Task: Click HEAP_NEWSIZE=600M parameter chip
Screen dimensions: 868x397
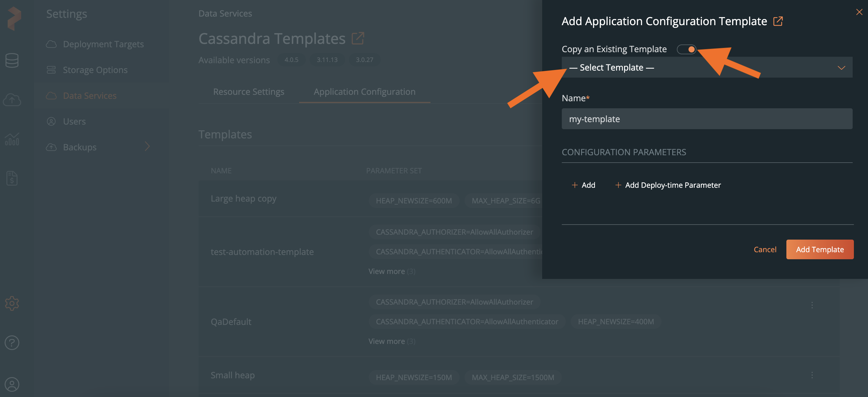Action: 414,201
